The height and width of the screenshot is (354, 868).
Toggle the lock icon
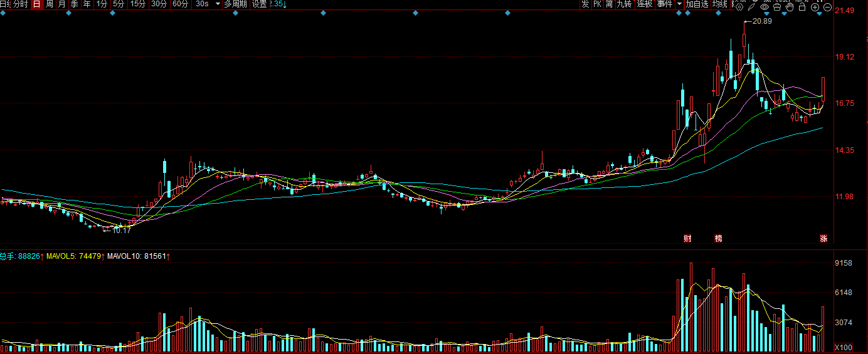coord(802,7)
